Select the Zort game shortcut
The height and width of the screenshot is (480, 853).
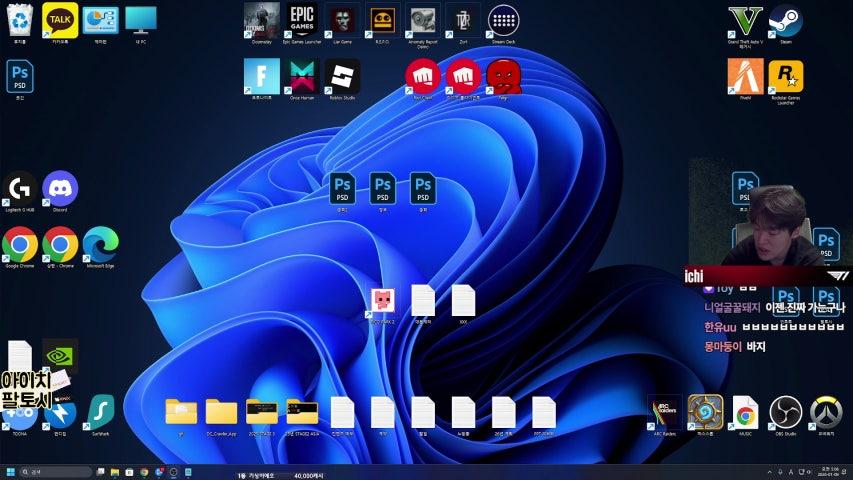pyautogui.click(x=463, y=23)
